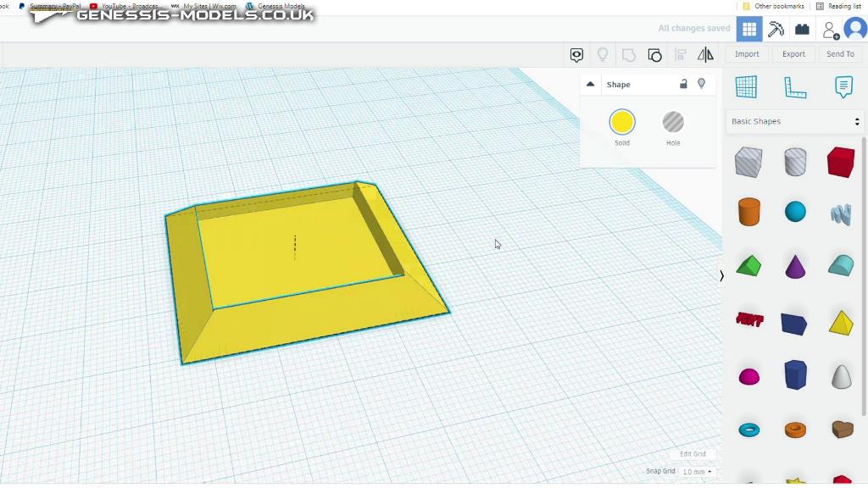Pick the teal Round Roof shape
868x488 pixels.
click(x=841, y=265)
